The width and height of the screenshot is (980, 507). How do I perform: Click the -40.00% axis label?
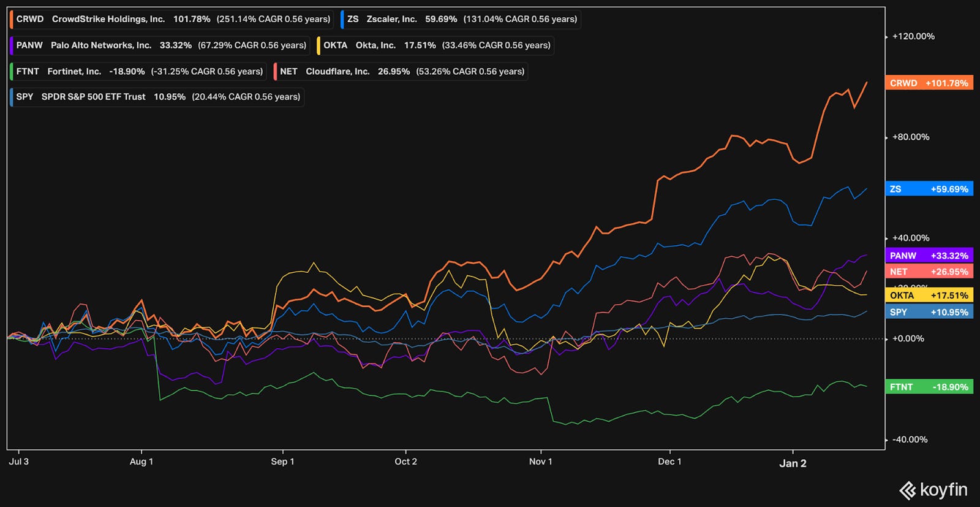pyautogui.click(x=910, y=440)
